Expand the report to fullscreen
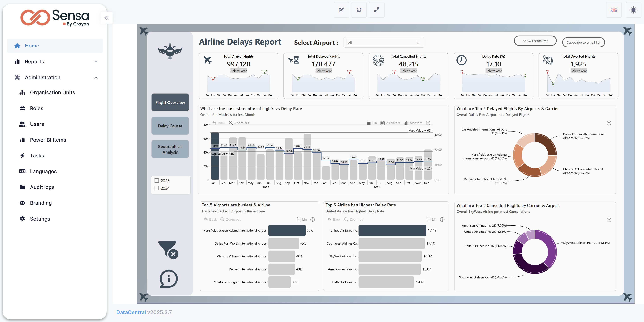 pos(376,10)
